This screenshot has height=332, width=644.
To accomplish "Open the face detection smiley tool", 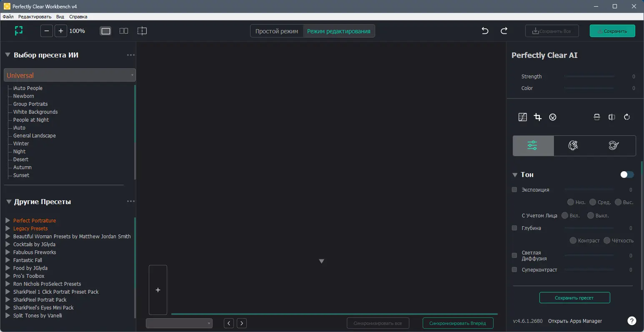I will (x=553, y=117).
